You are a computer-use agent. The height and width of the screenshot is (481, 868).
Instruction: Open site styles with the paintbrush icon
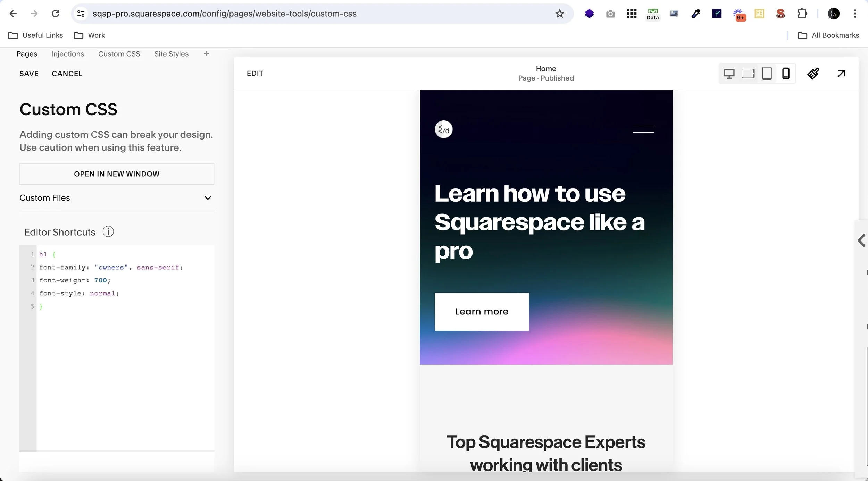pyautogui.click(x=813, y=73)
